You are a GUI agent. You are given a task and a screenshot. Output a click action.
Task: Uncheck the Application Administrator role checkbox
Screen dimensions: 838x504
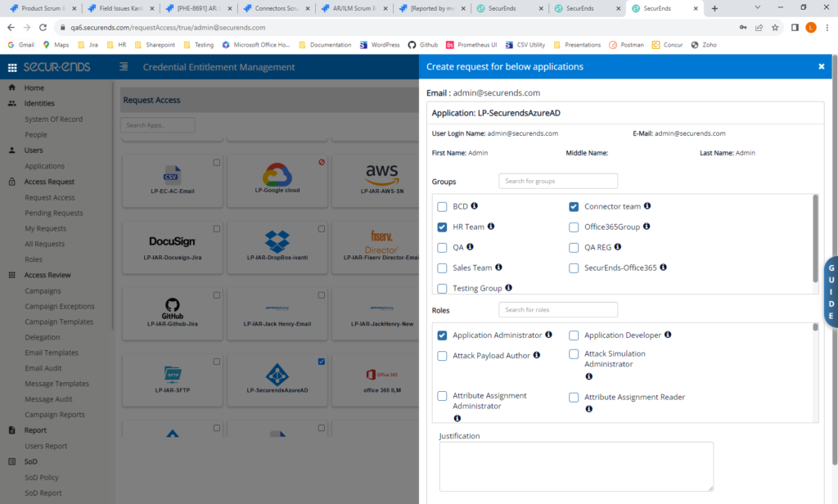click(442, 335)
